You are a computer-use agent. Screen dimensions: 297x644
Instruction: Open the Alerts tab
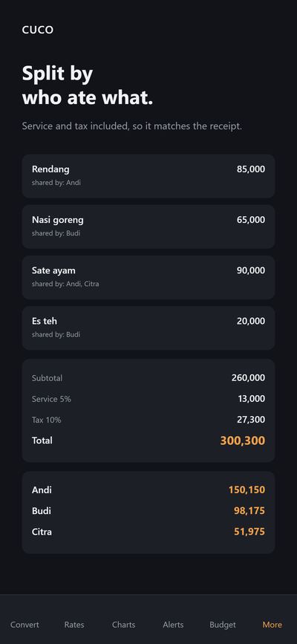[173, 625]
